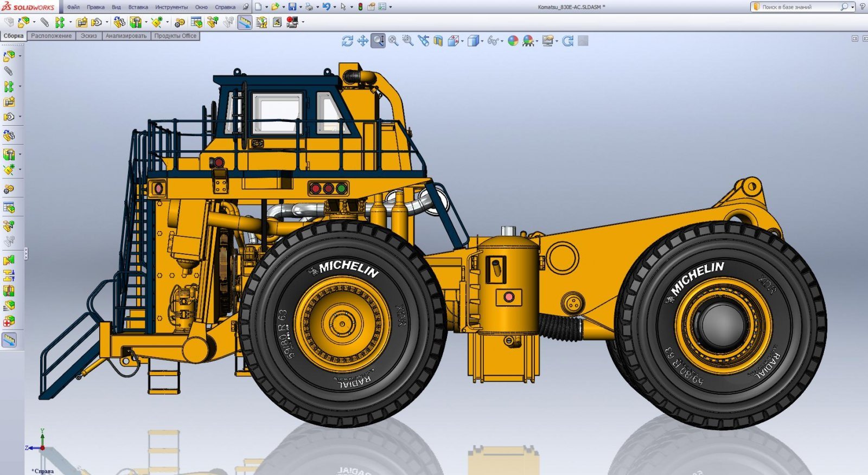Expand the Display Style dropdown arrow
This screenshot has width=868, height=475.
pyautogui.click(x=482, y=42)
